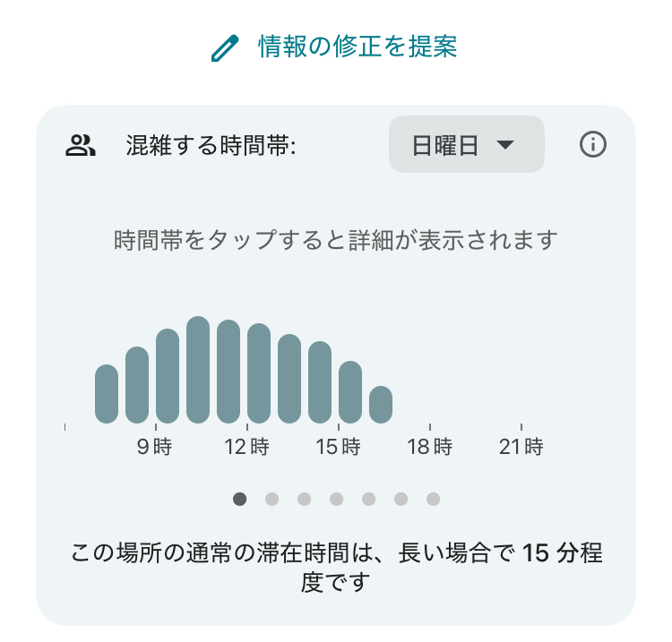Select the 11時 bar in the chart
This screenshot has height=642, width=672.
[228, 372]
